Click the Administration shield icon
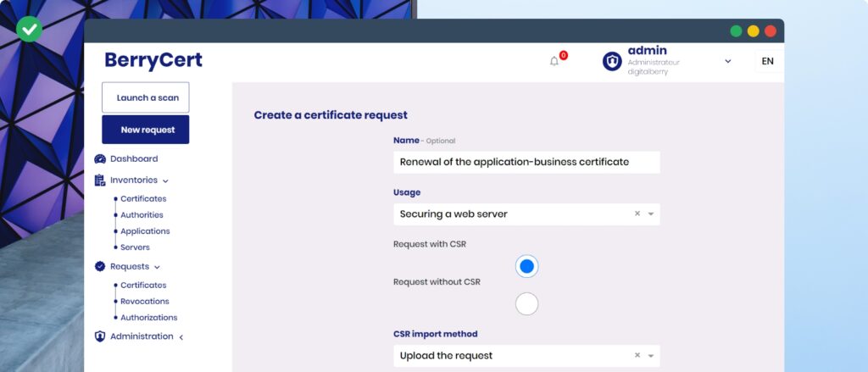Viewport: 868px width, 372px height. (100, 336)
